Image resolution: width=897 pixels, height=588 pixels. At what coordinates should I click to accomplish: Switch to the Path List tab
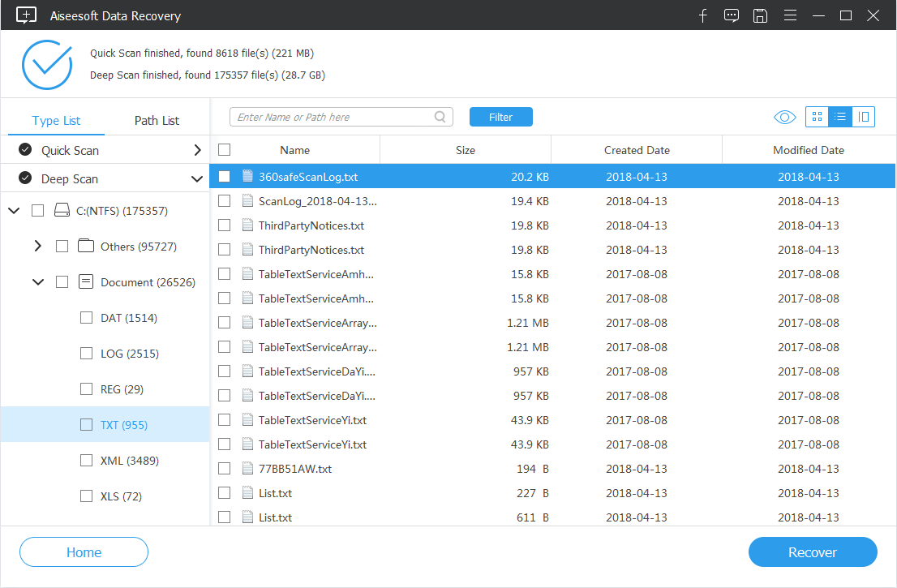157,120
